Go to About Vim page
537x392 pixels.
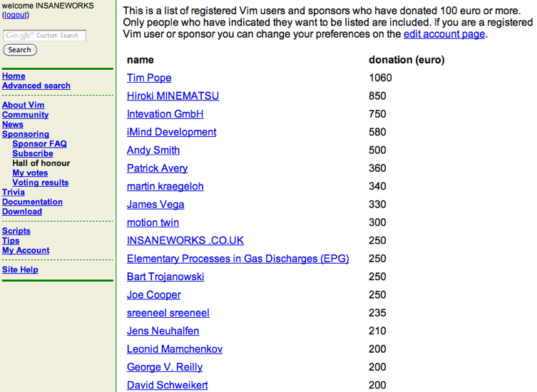point(24,105)
